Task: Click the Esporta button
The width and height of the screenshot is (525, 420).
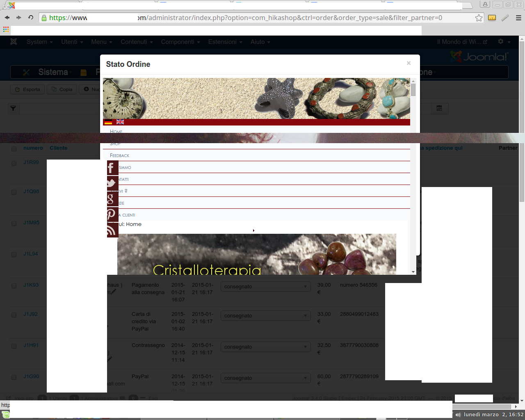Action: pyautogui.click(x=27, y=89)
